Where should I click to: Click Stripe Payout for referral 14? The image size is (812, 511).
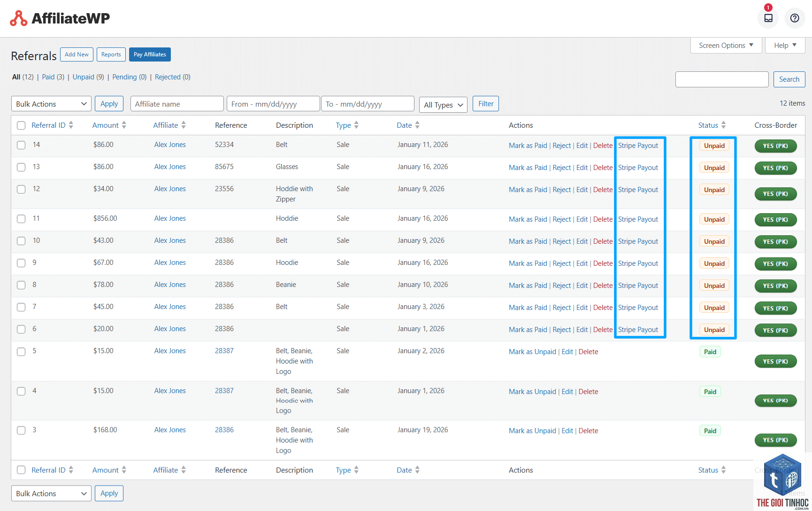[x=638, y=146]
